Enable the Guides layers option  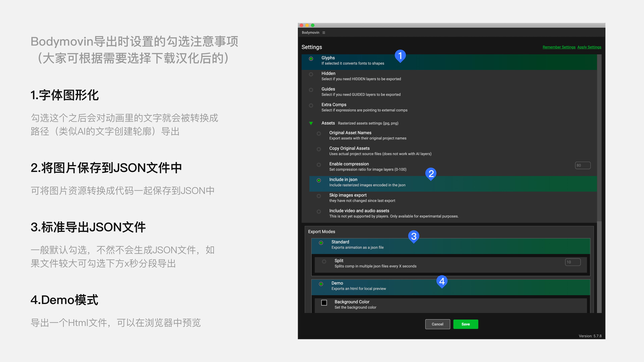tap(311, 90)
